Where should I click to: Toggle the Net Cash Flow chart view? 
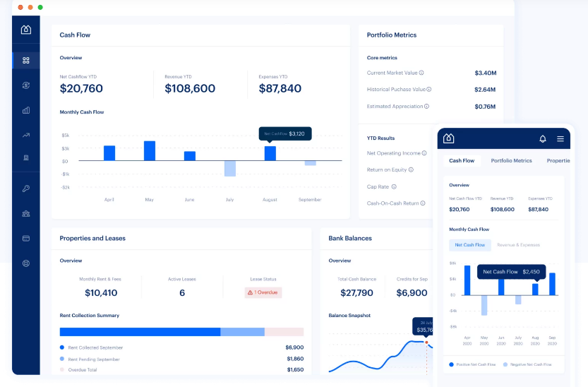click(470, 245)
